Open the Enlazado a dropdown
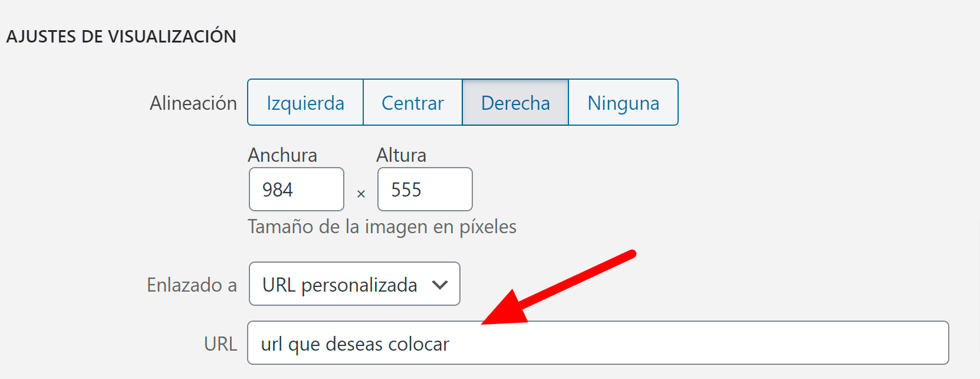 click(354, 284)
